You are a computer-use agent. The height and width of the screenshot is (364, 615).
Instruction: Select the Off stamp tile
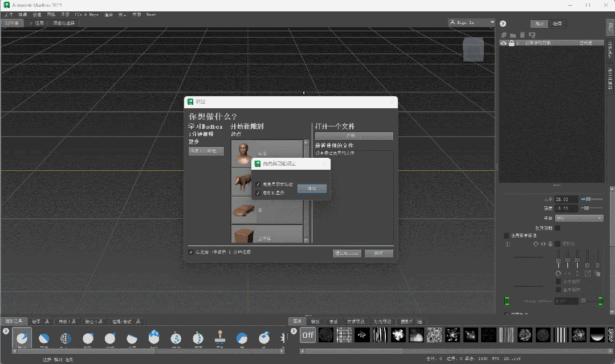point(308,335)
